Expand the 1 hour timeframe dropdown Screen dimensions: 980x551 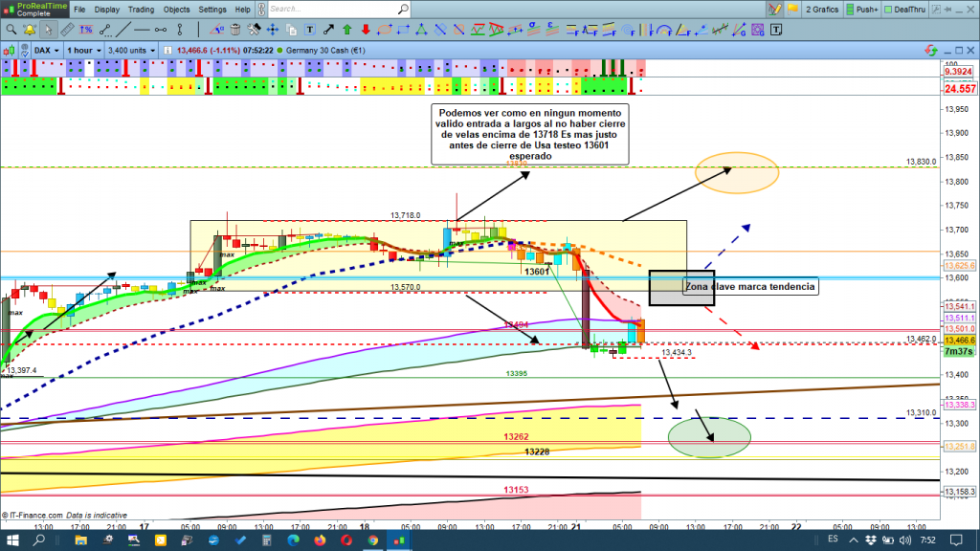tap(84, 49)
